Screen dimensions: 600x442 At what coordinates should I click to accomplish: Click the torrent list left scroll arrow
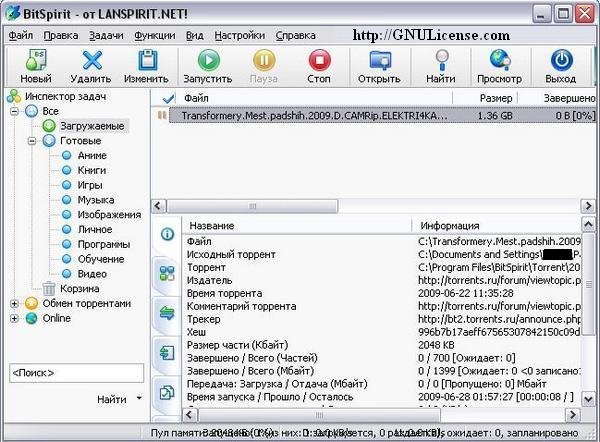click(x=158, y=206)
